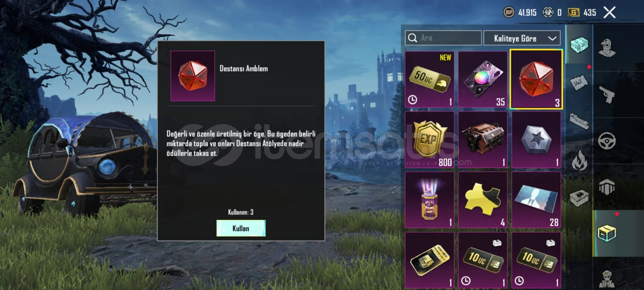Viewport: 644px width, 290px height.
Task: Switch to the pistol weapons tab
Action: 607,95
